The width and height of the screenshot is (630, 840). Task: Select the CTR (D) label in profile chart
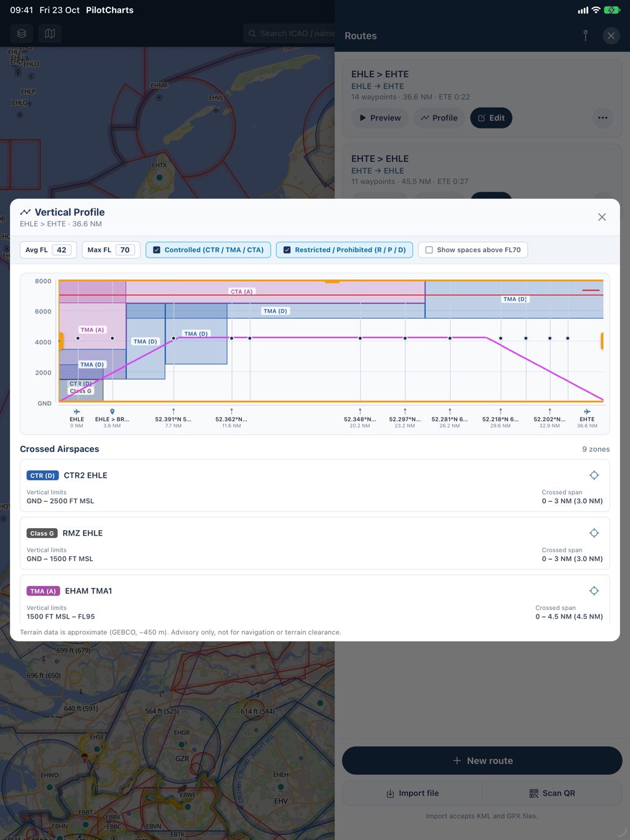coord(80,384)
